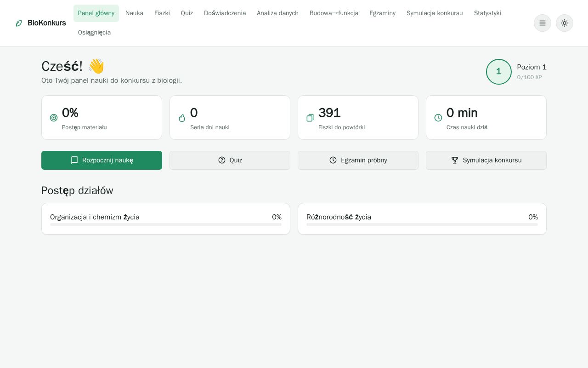Click the clock icon in Egzamin próbny button
This screenshot has height=368, width=588.
point(333,160)
